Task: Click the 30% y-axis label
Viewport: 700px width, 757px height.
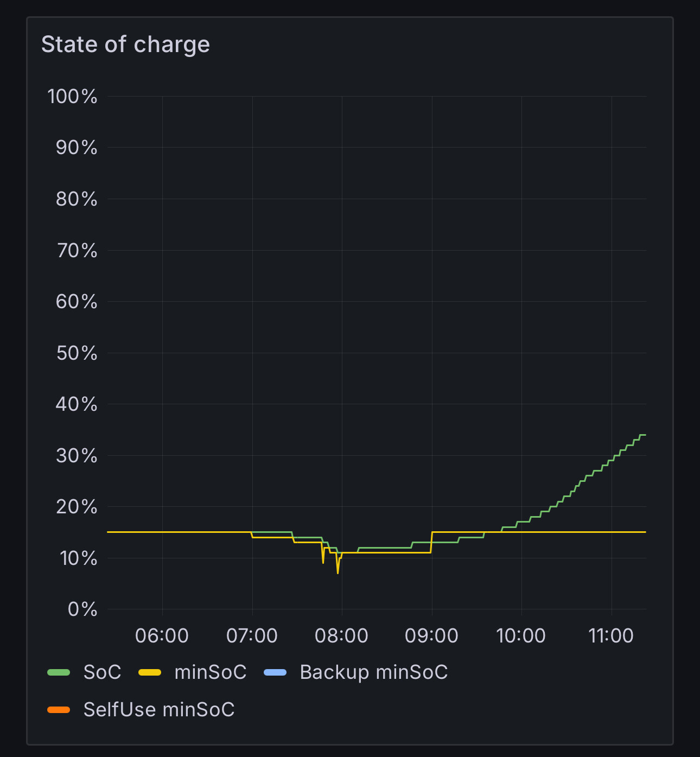Action: click(77, 456)
